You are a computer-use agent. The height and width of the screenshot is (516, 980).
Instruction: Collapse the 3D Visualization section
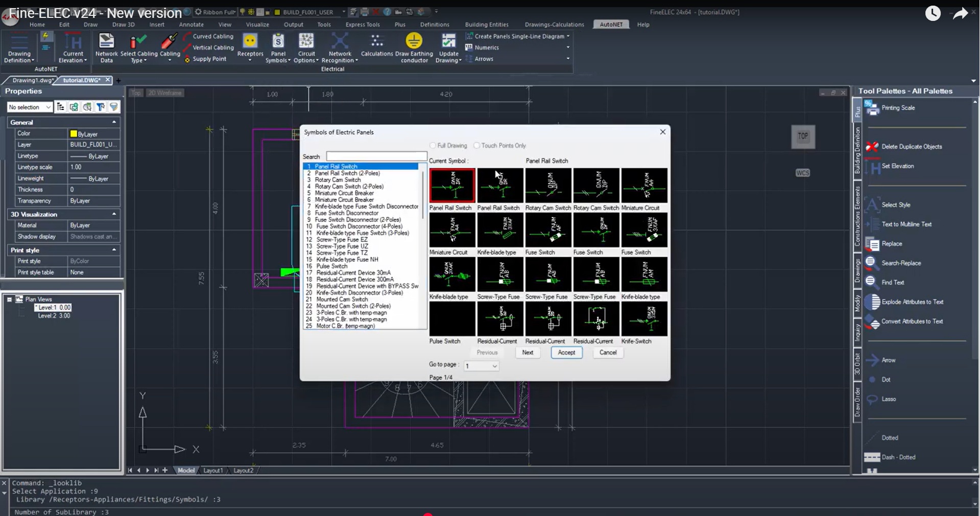(x=114, y=214)
